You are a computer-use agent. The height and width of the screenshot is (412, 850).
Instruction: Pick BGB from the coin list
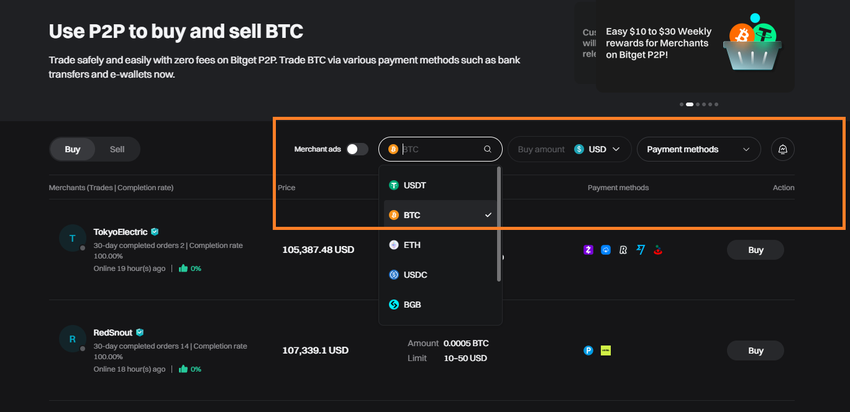412,303
